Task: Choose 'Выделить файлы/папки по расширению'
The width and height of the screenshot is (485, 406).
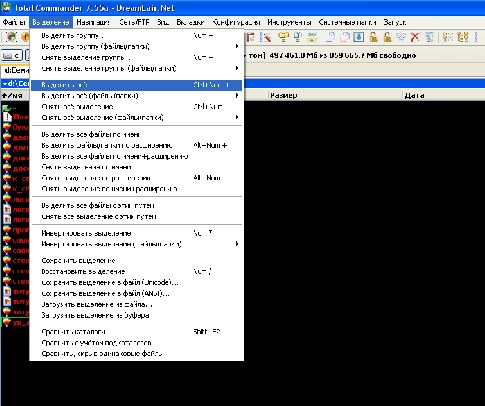Action: point(137,145)
